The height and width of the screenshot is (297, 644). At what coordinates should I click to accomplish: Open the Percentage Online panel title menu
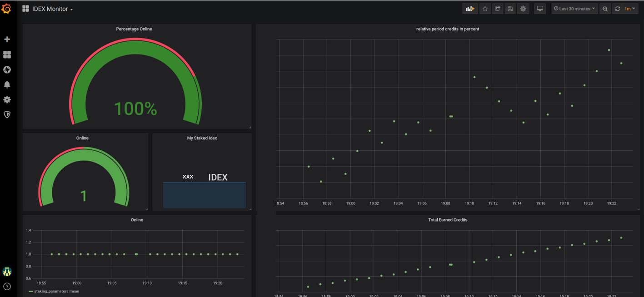134,29
